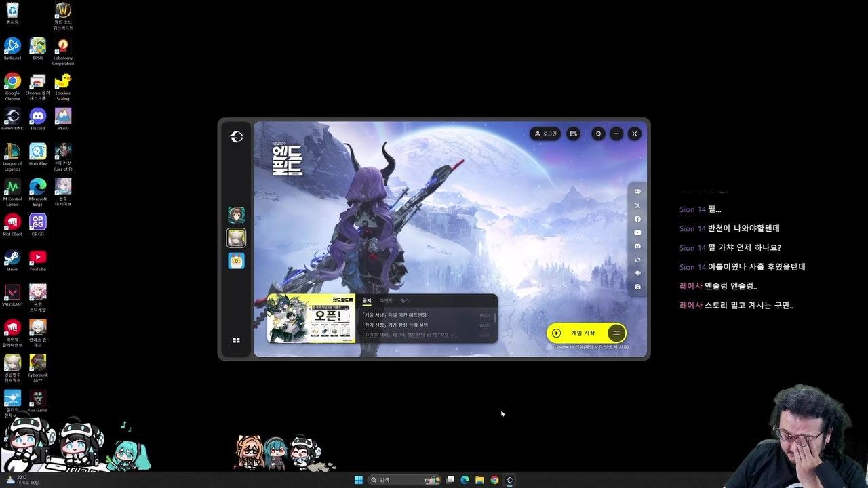Select the Lies of P desktop icon

click(63, 157)
